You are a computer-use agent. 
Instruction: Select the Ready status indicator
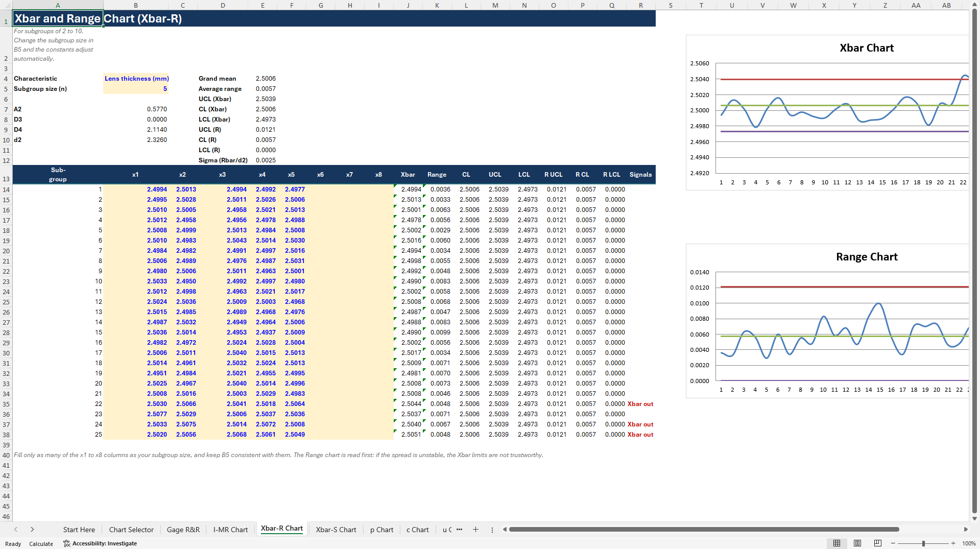coord(13,544)
